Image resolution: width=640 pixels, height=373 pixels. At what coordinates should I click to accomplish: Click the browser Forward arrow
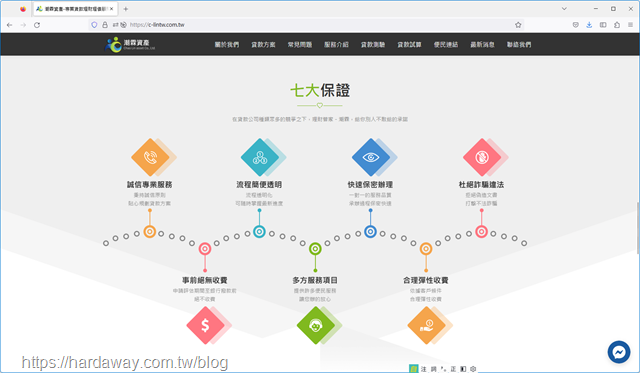(x=23, y=25)
